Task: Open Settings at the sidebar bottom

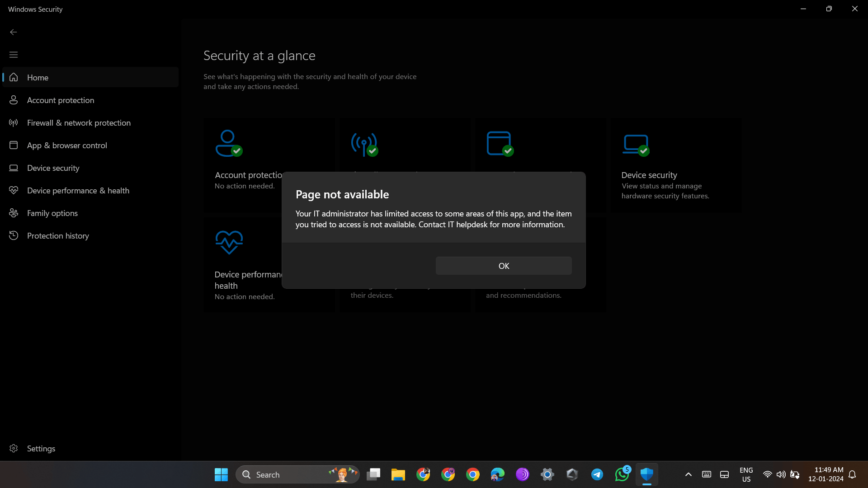Action: [41, 448]
